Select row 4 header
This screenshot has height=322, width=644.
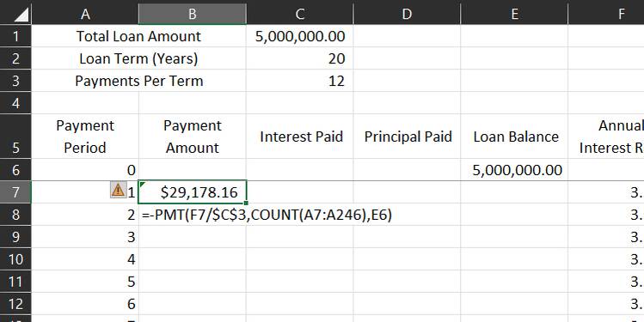[15, 102]
